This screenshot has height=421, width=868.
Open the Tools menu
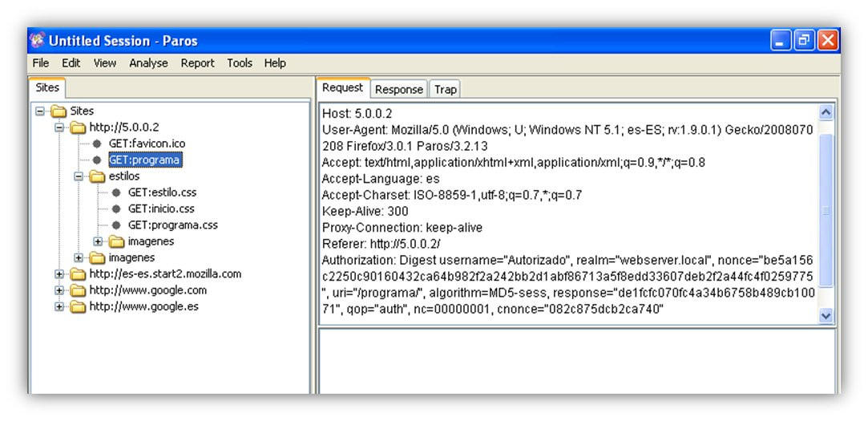coord(239,63)
